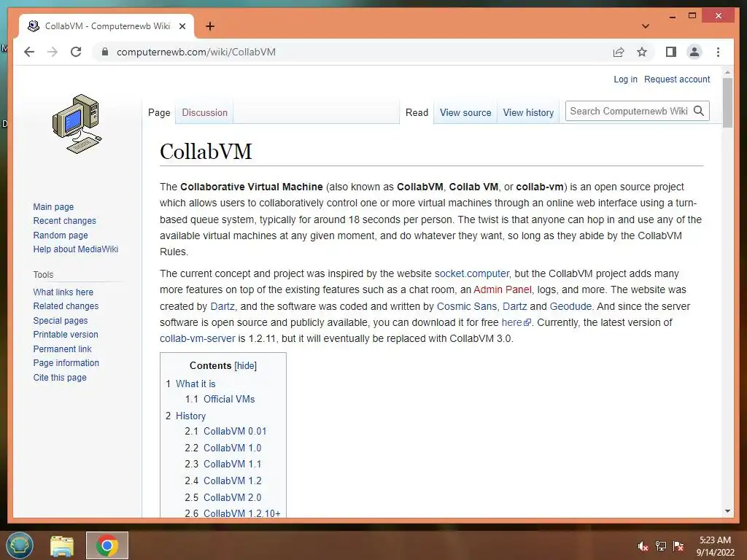Jump to contents item What it is
The height and width of the screenshot is (560, 747).
(196, 384)
